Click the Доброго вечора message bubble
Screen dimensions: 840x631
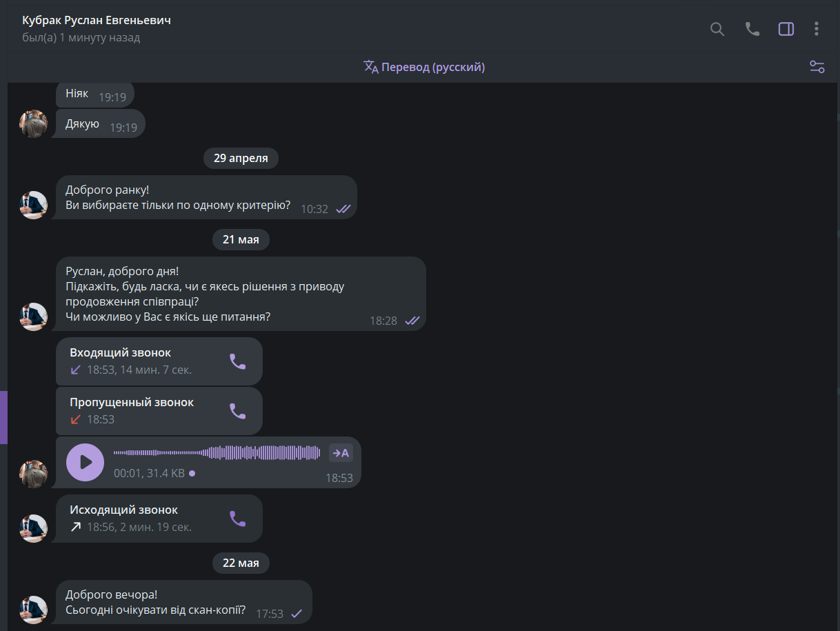183,602
